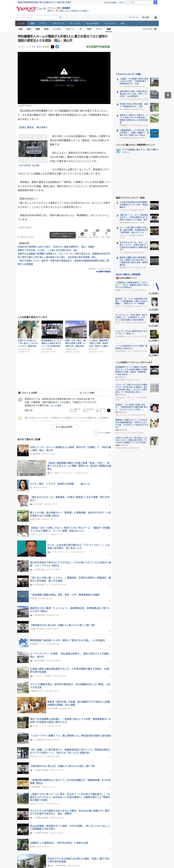174x868 pixels.
Task: Open the 'オリジナル' navigation tab
Action: [x=75, y=24]
